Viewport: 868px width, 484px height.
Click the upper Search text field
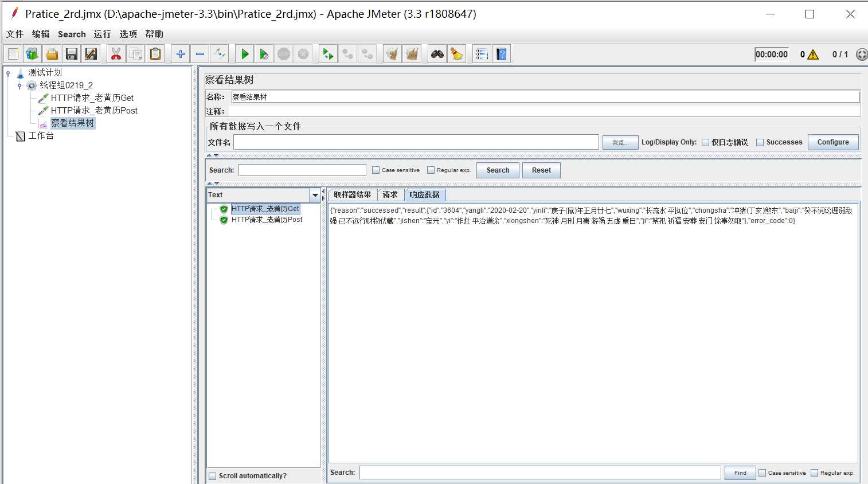[x=302, y=170]
